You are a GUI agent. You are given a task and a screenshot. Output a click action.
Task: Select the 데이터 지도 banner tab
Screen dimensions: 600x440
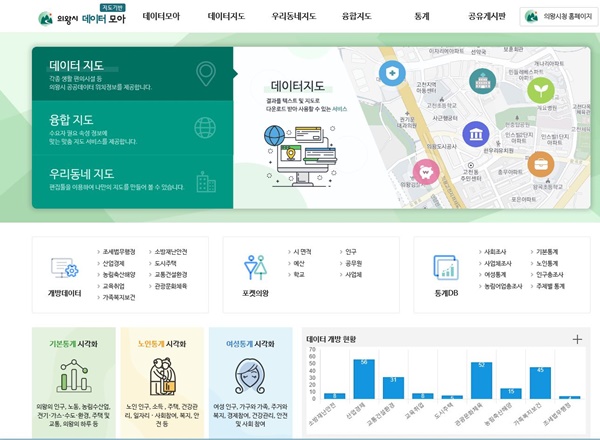[132, 73]
